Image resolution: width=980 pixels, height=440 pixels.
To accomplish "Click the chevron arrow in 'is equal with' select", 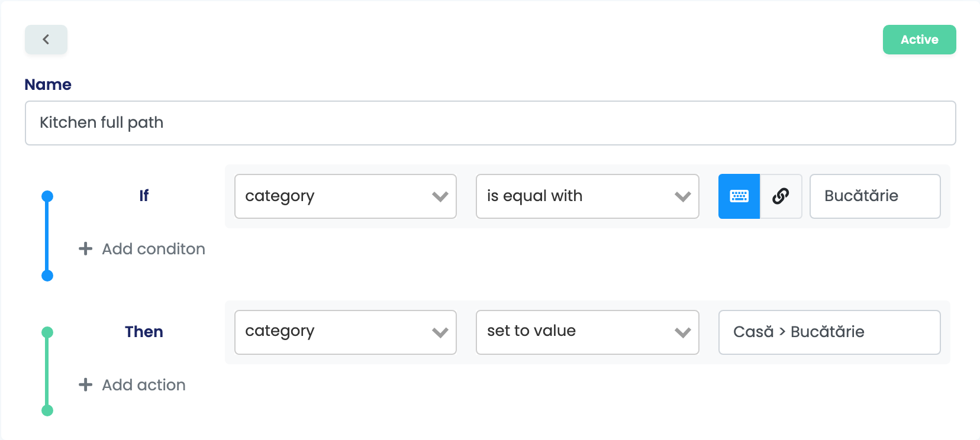I will coord(683,197).
